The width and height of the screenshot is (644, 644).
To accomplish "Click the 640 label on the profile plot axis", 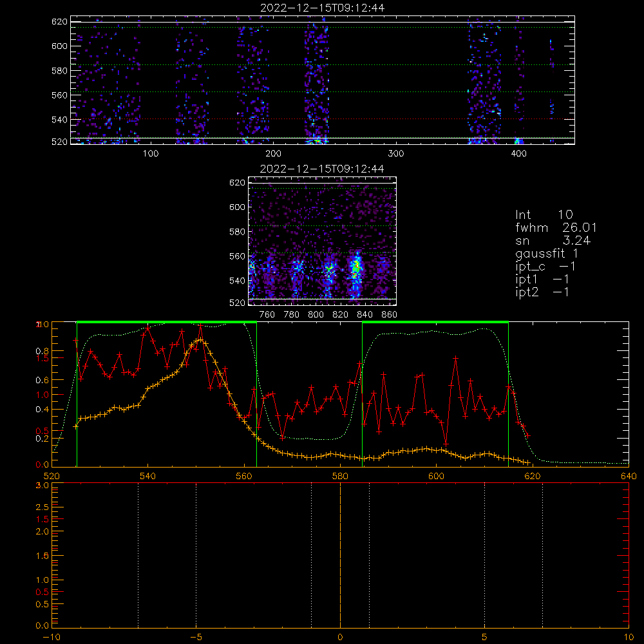I will click(x=629, y=476).
